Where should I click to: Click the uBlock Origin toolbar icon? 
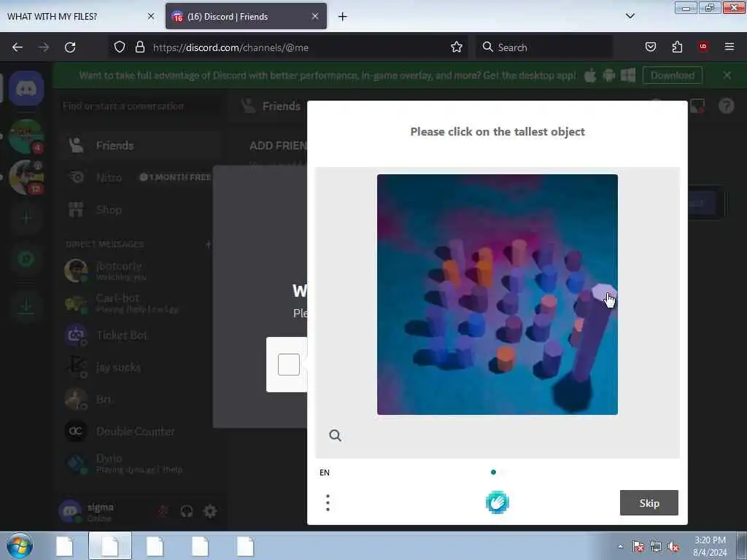click(x=703, y=47)
